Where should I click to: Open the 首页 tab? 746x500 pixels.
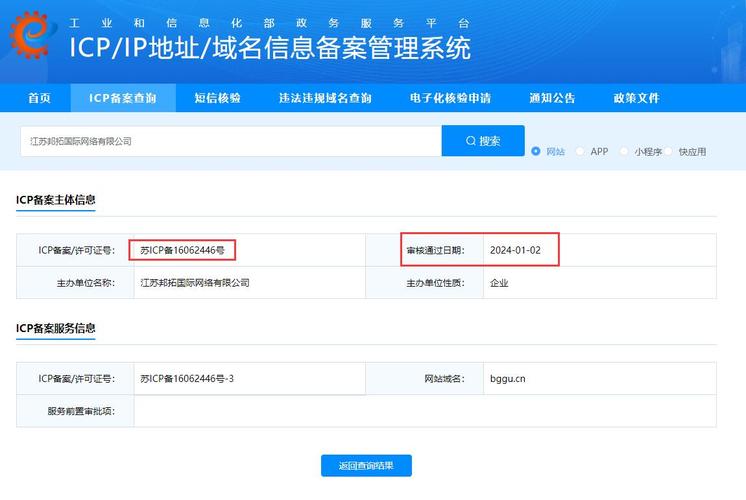[x=39, y=98]
